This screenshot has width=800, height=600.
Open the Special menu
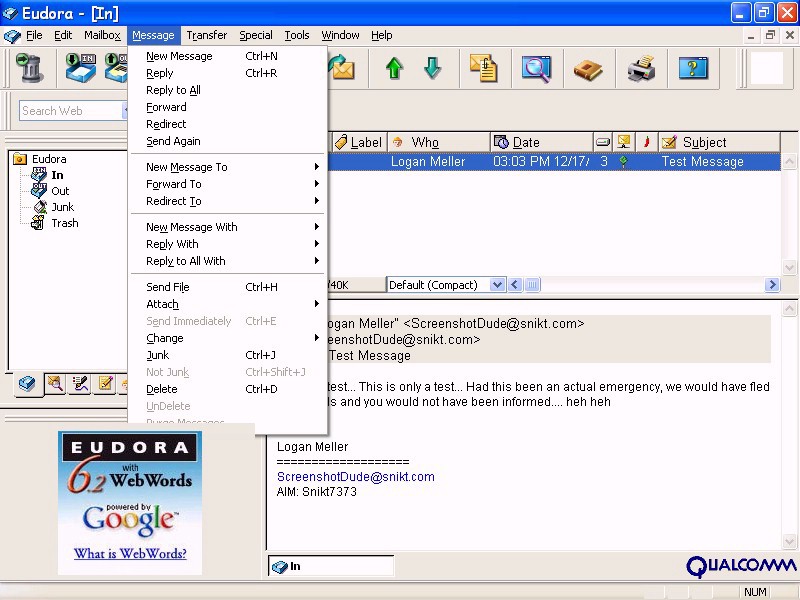(x=256, y=35)
